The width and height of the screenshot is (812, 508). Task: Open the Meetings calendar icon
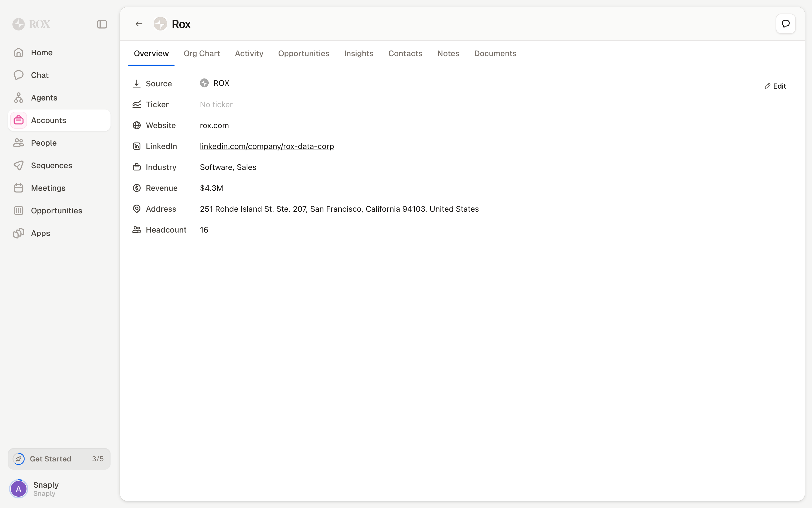click(19, 188)
